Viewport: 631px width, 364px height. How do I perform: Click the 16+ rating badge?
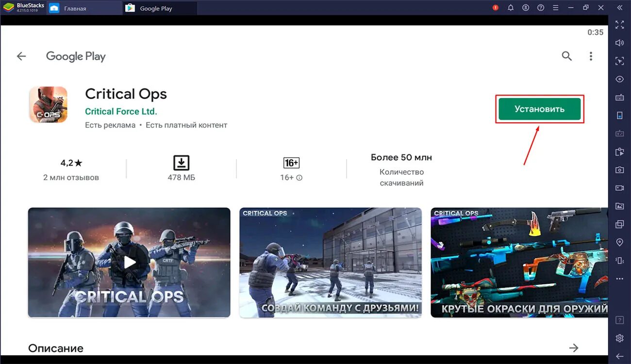tap(291, 163)
